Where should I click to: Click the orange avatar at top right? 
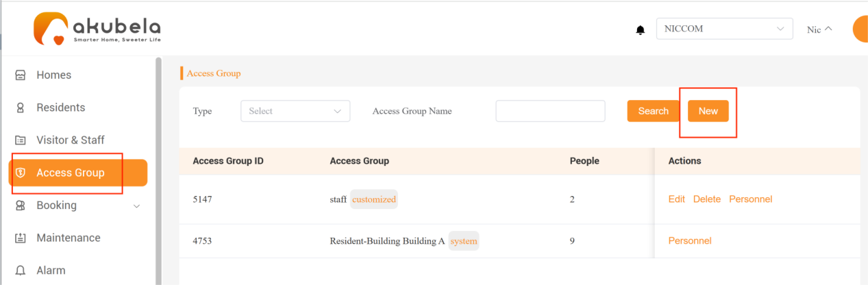pos(860,29)
